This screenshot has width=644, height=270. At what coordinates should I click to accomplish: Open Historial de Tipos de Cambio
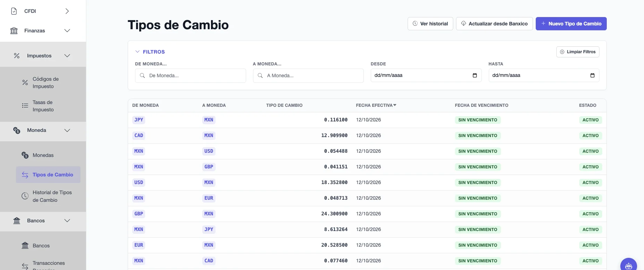[48, 196]
